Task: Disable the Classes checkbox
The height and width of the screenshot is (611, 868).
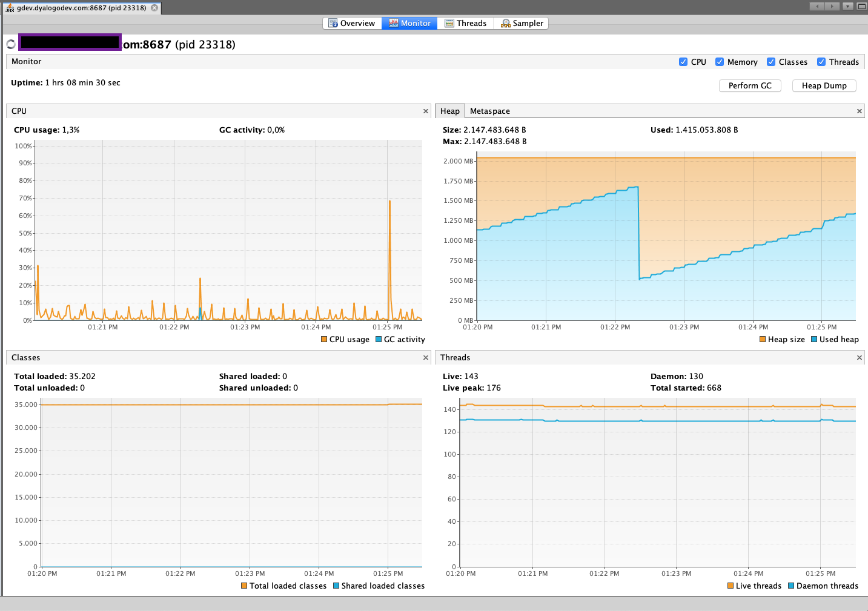Action: (x=771, y=62)
